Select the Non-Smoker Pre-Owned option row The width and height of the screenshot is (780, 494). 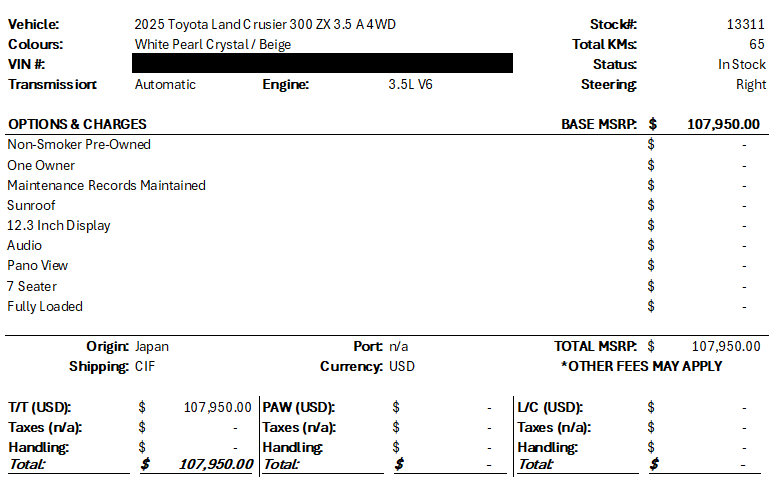pos(79,144)
